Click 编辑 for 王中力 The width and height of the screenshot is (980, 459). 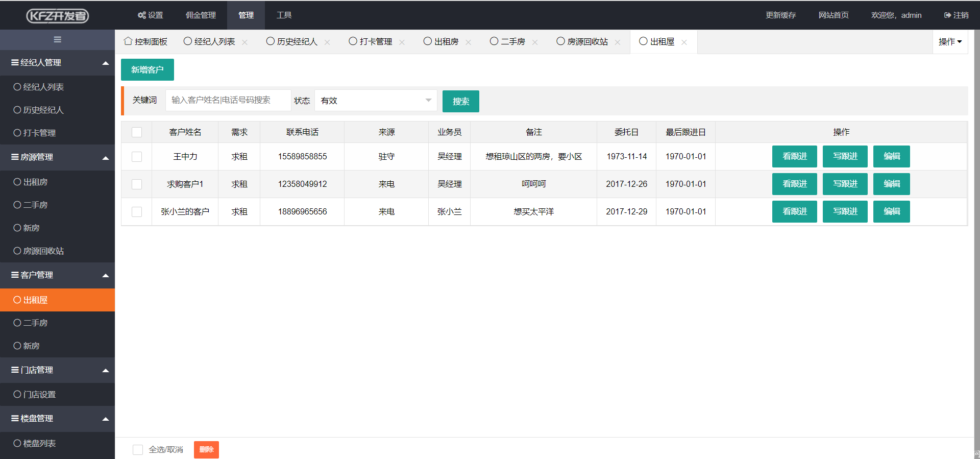point(892,156)
